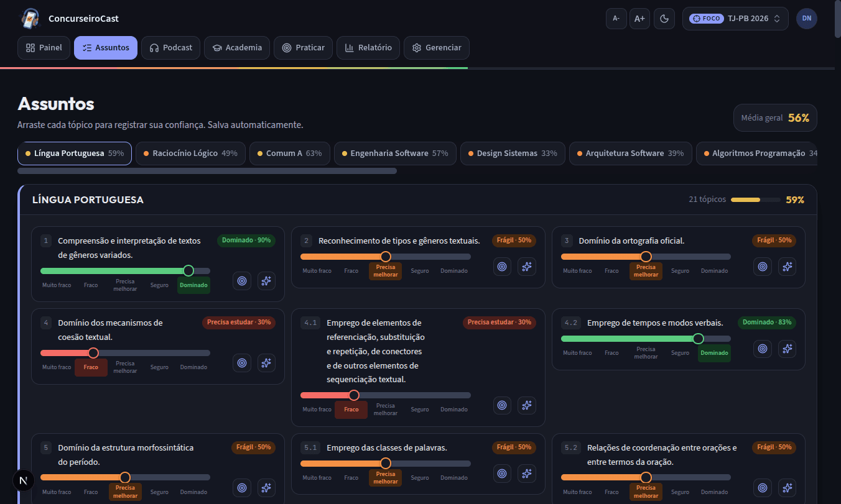This screenshot has width=841, height=504.
Task: Open the Podcast tab
Action: [x=171, y=48]
